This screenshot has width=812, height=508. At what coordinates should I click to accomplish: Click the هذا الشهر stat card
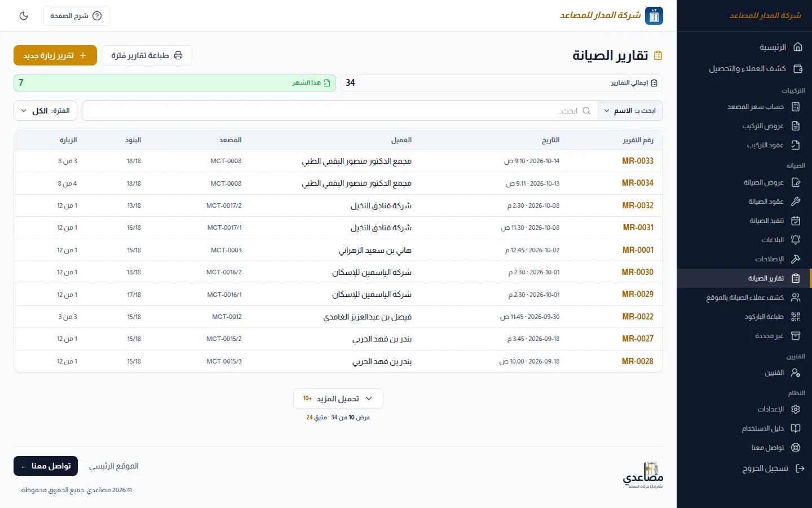(x=175, y=83)
